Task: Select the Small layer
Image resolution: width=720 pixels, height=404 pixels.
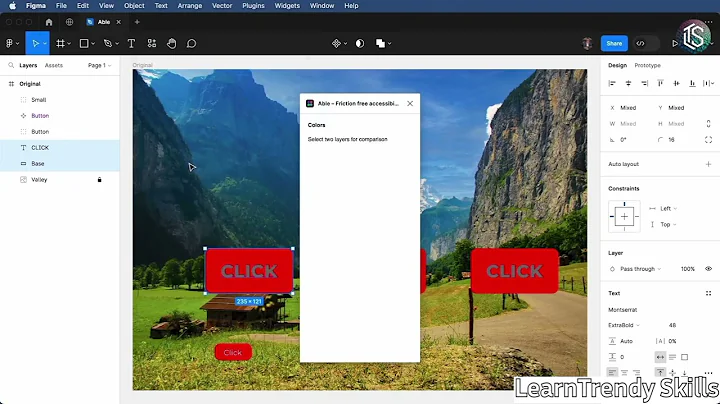Action: [x=60, y=100]
